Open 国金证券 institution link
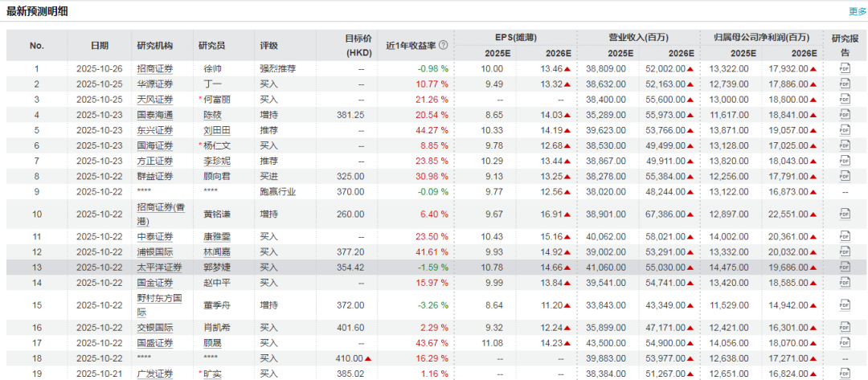 pos(154,283)
